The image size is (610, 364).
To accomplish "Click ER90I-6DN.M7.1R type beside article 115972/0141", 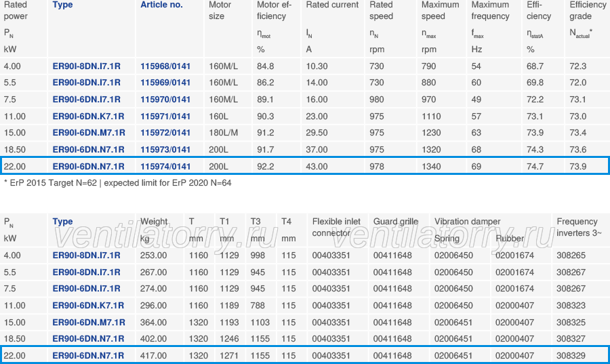I will coord(89,133).
